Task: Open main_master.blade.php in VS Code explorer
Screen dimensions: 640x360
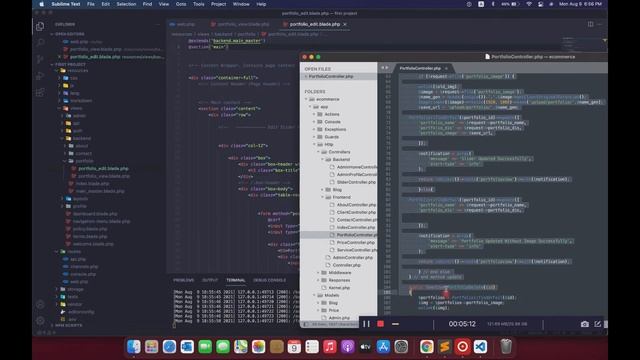Action: click(100, 191)
